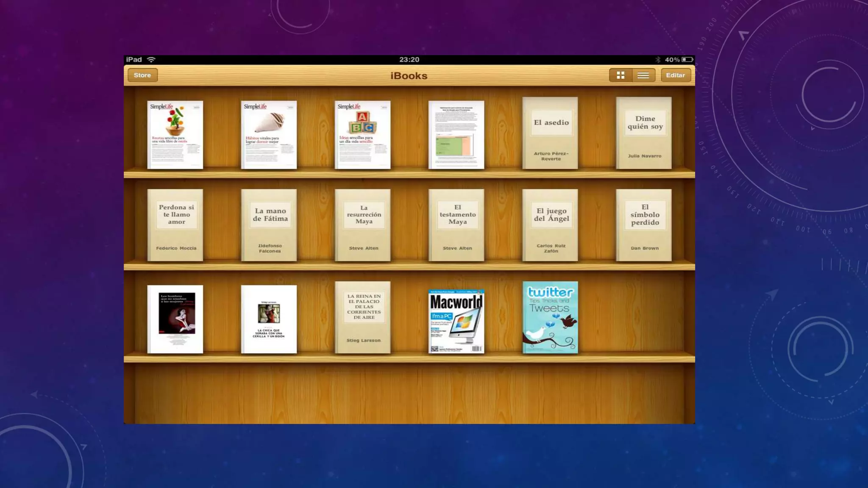The width and height of the screenshot is (868, 488).
Task: Open La reina en el palacio book
Action: pyautogui.click(x=362, y=317)
